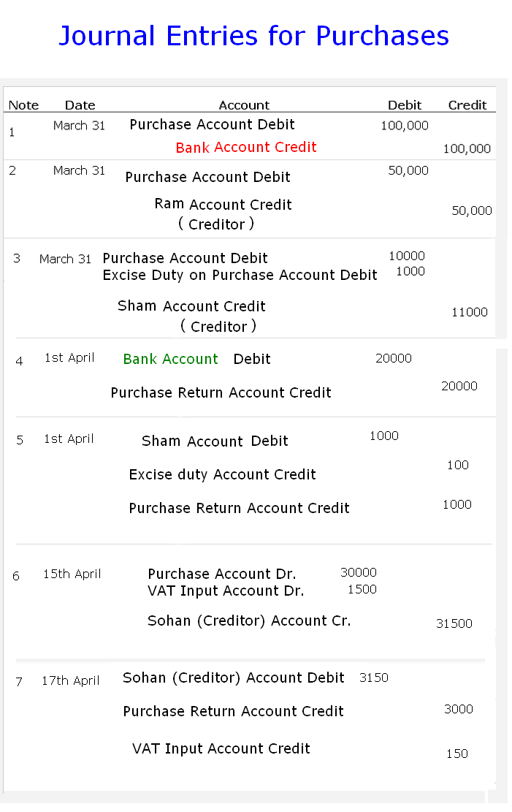Select the Date column header
This screenshot has width=512, height=812.
pyautogui.click(x=81, y=106)
